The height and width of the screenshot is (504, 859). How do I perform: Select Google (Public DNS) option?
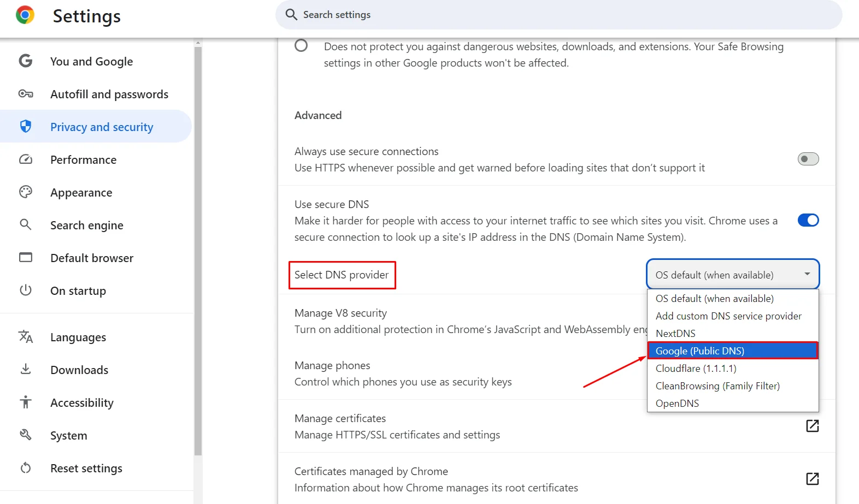[x=733, y=351]
